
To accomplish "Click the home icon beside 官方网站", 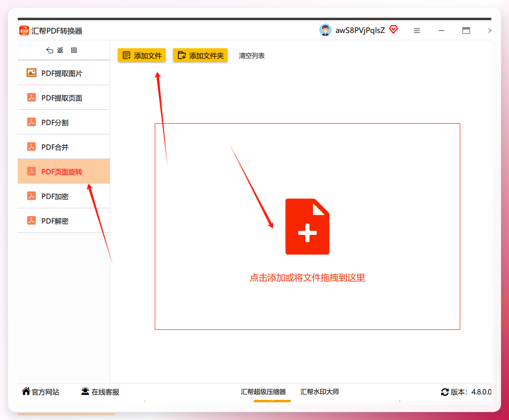I will (26, 391).
